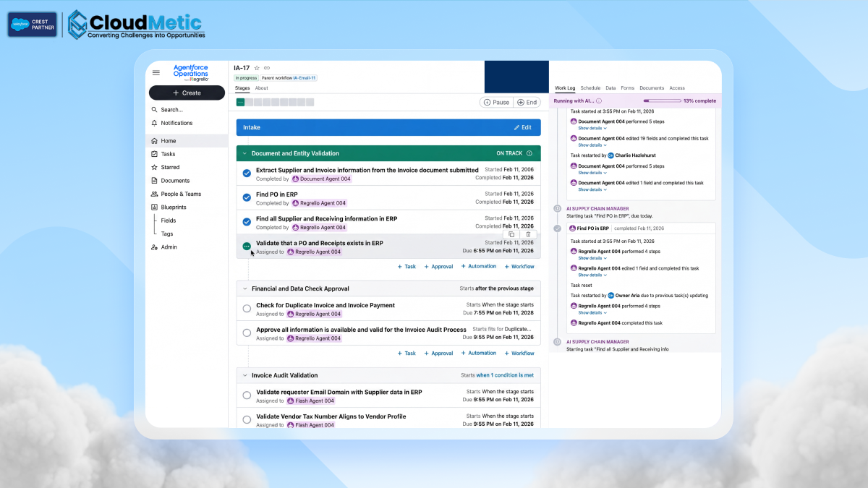Click the CloudMetic logo
Viewport: 868px width, 488px height.
coord(137,25)
